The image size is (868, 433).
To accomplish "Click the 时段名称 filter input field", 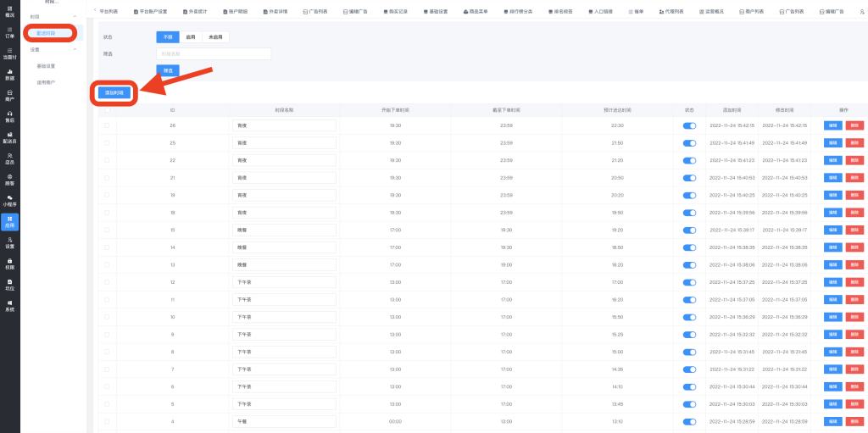I will click(213, 54).
